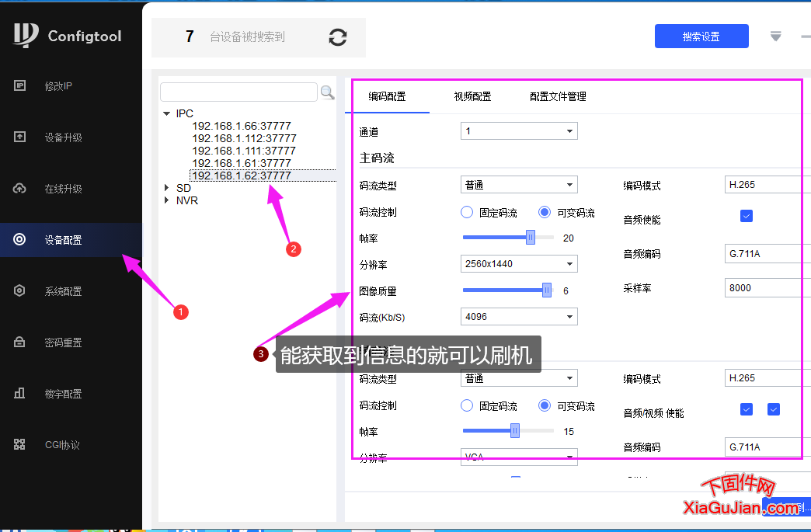Click the main stream 帧率 slider handle
Image resolution: width=811 pixels, height=532 pixels.
pyautogui.click(x=530, y=238)
